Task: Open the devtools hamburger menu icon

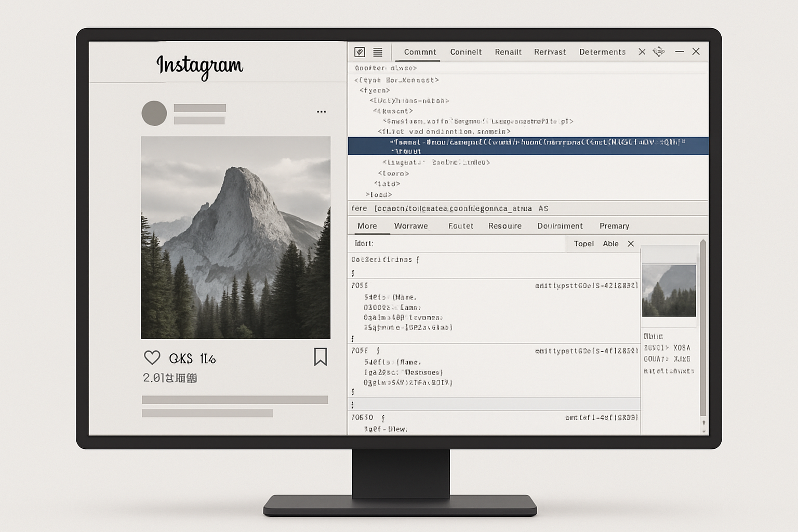Action: 378,52
